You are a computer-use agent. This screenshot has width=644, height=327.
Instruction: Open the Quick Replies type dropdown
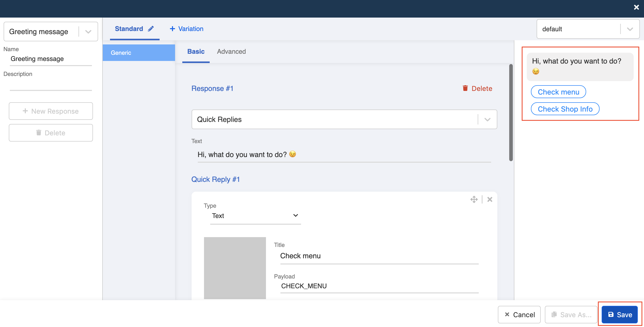click(344, 119)
